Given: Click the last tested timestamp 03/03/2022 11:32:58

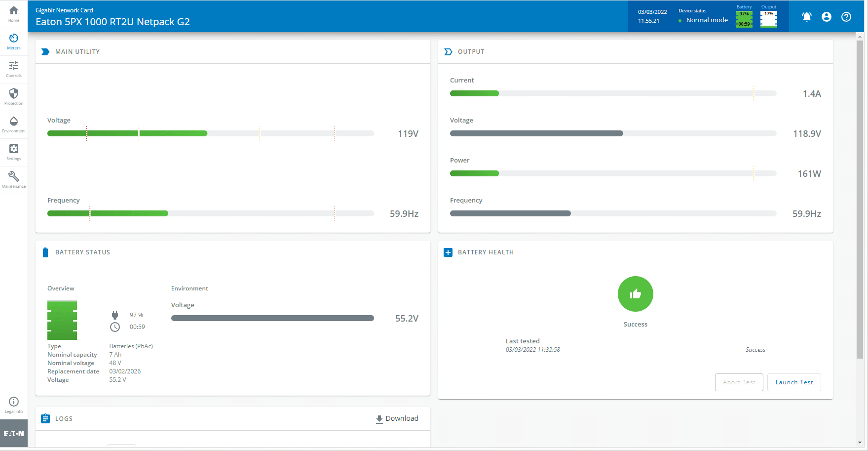Looking at the screenshot, I should point(533,350).
